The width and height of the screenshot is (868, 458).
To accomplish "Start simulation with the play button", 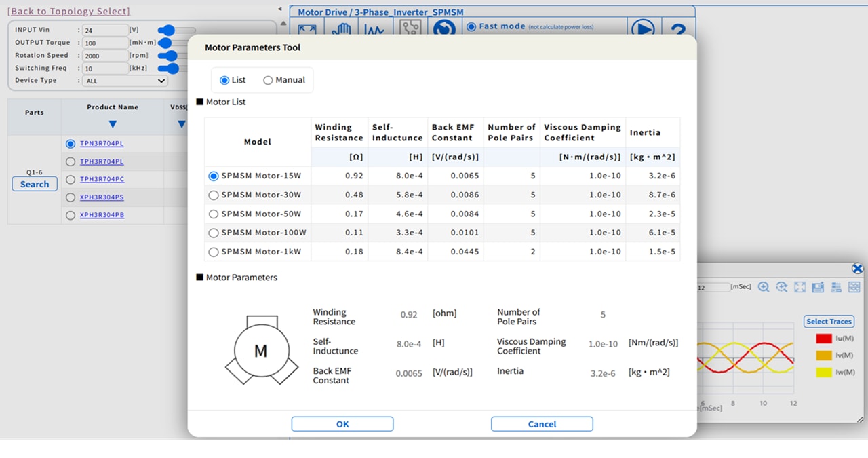I will [642, 28].
